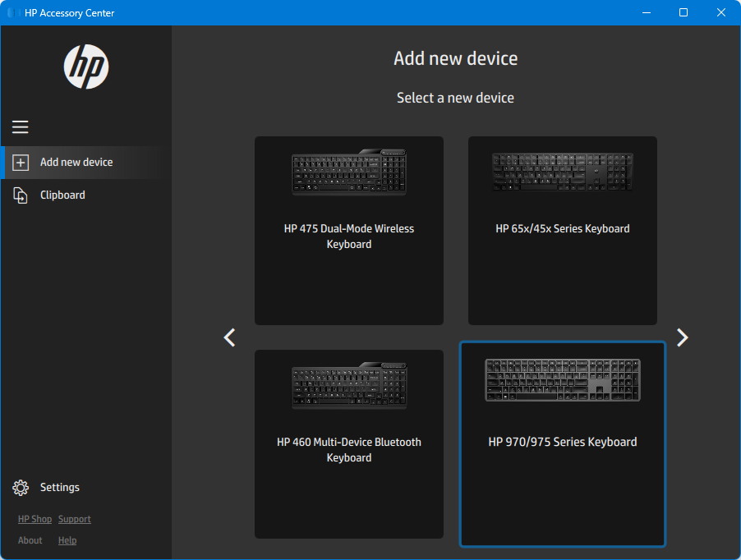Click the keyboard image on HP 970/975 card
This screenshot has height=560, width=741.
(562, 380)
